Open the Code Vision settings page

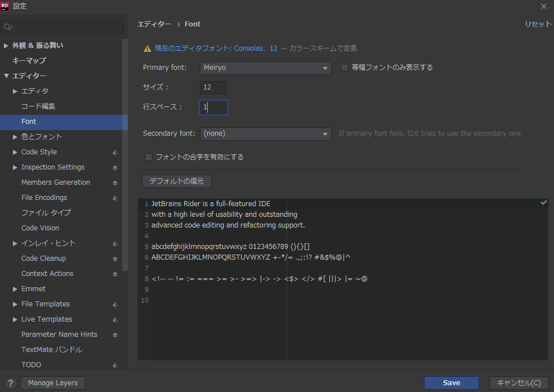[x=40, y=228]
